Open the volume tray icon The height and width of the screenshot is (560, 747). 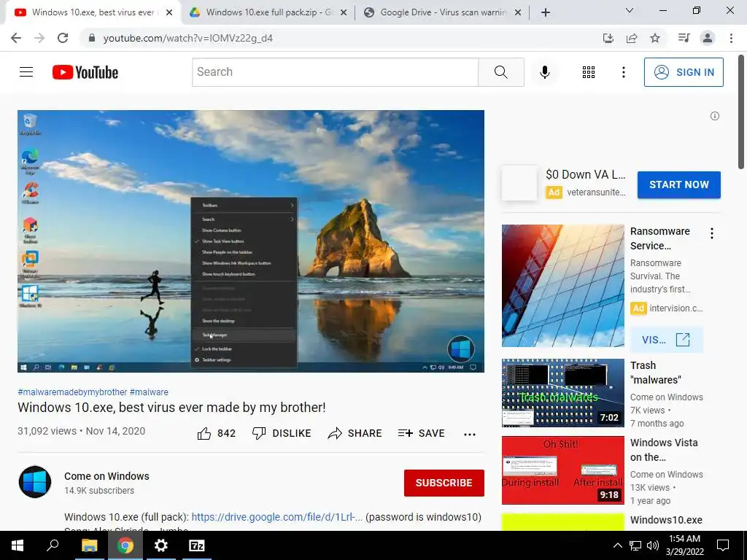tap(653, 545)
